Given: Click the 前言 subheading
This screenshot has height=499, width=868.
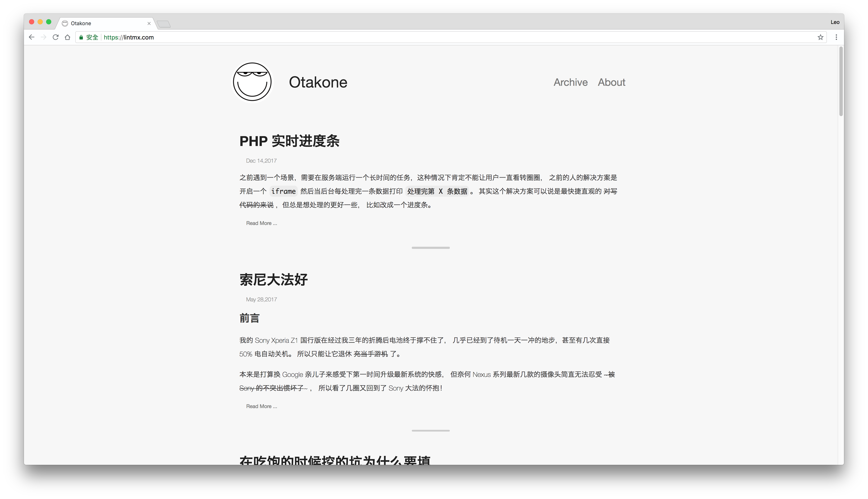Looking at the screenshot, I should [x=249, y=318].
